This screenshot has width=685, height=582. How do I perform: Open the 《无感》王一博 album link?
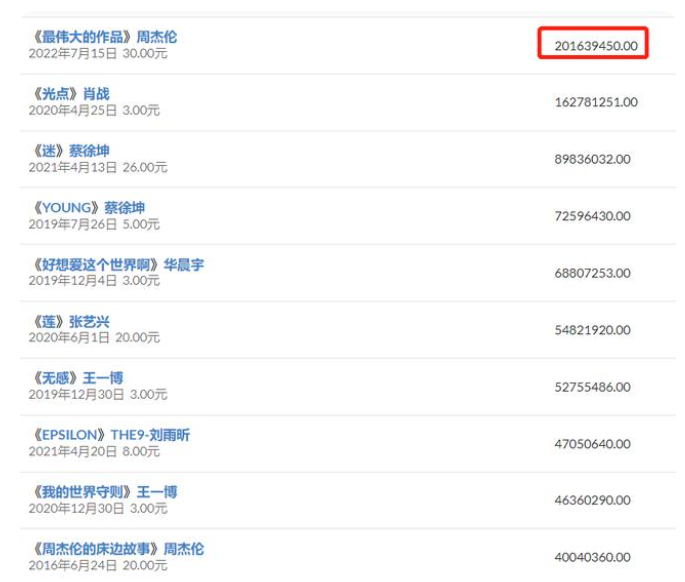[x=78, y=378]
